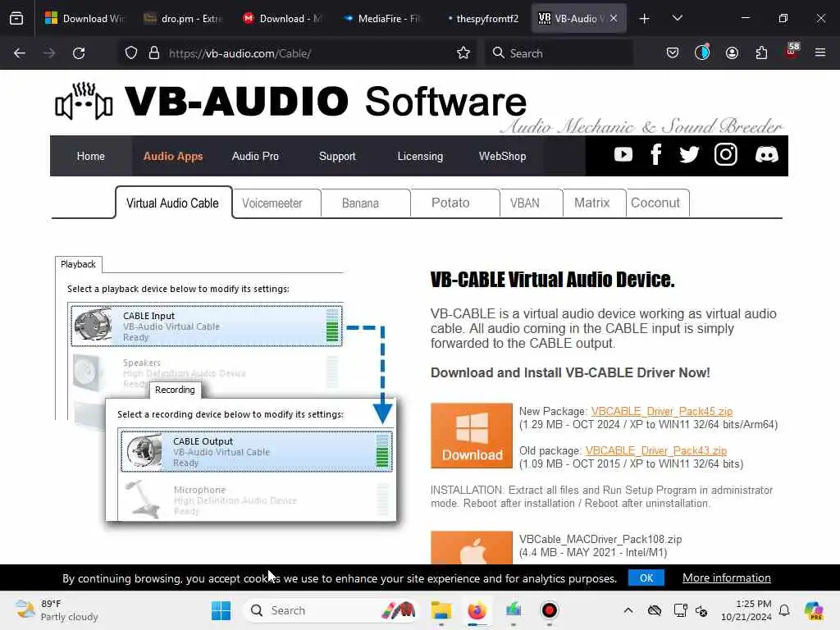
Task: Switch to the dro.pm browser tab
Action: point(182,18)
